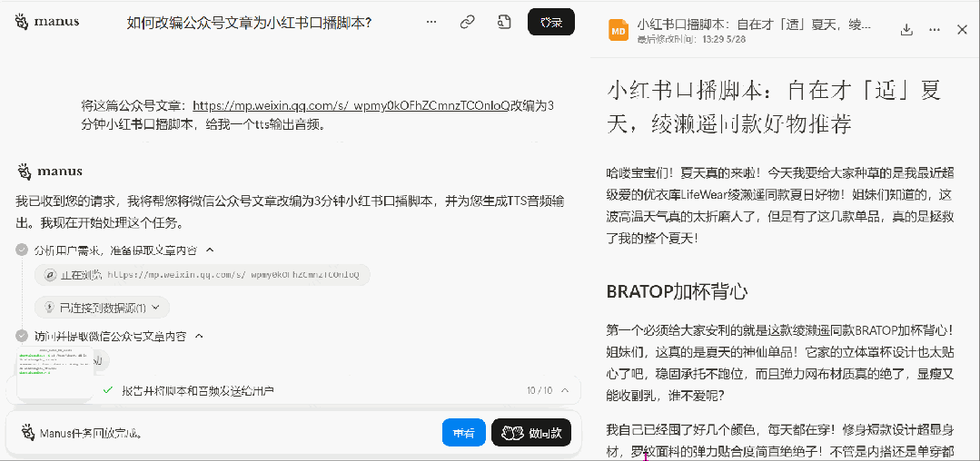
Task: Click the step label 分析用户需求,准备提取文章内容
Action: pos(115,250)
